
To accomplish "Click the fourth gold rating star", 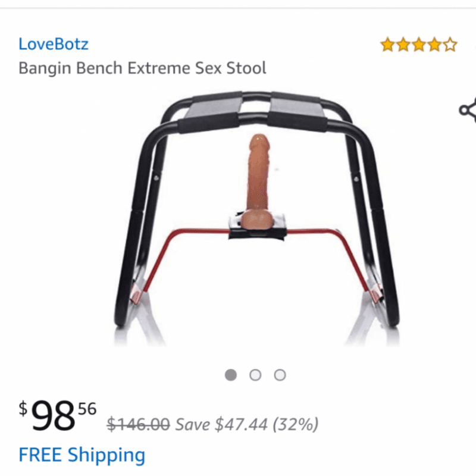I will tap(434, 45).
